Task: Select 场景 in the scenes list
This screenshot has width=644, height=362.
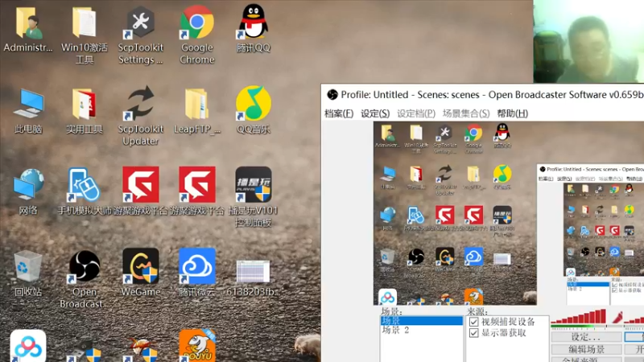Action: point(421,321)
